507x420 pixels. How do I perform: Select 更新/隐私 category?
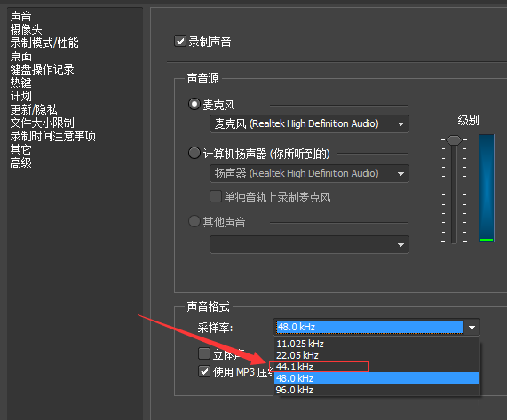pyautogui.click(x=34, y=109)
